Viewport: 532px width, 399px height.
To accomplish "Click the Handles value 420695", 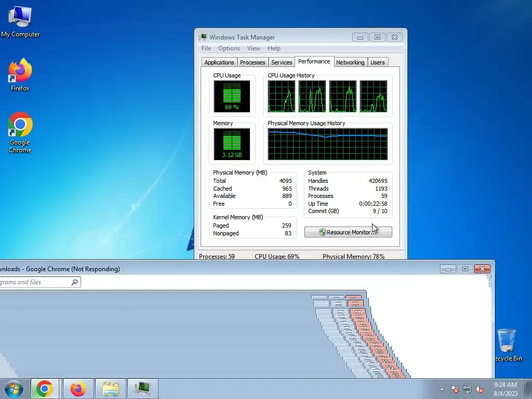I will (x=378, y=181).
